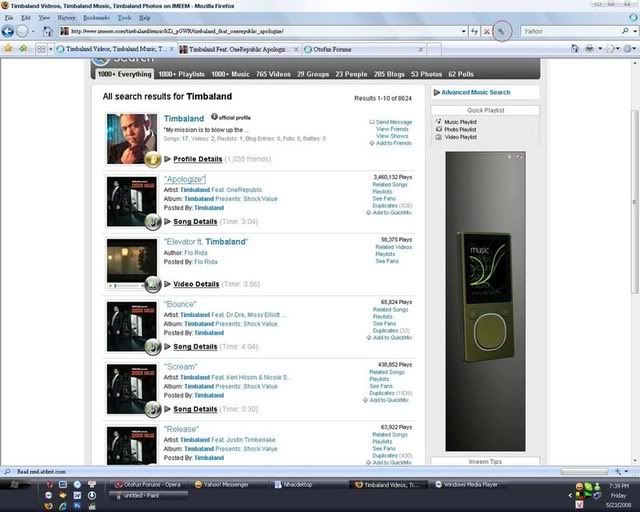Open the back/forward history dropdown arrow
This screenshot has height=512, width=640.
33,31
